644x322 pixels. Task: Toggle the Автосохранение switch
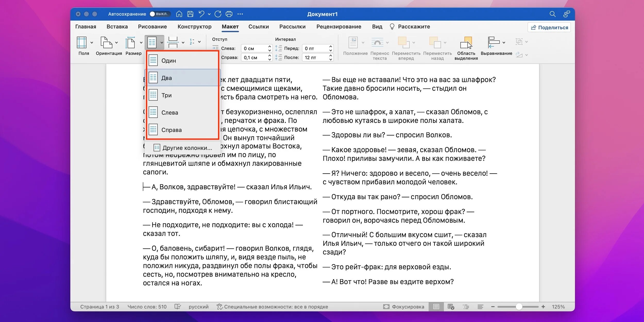coord(160,14)
